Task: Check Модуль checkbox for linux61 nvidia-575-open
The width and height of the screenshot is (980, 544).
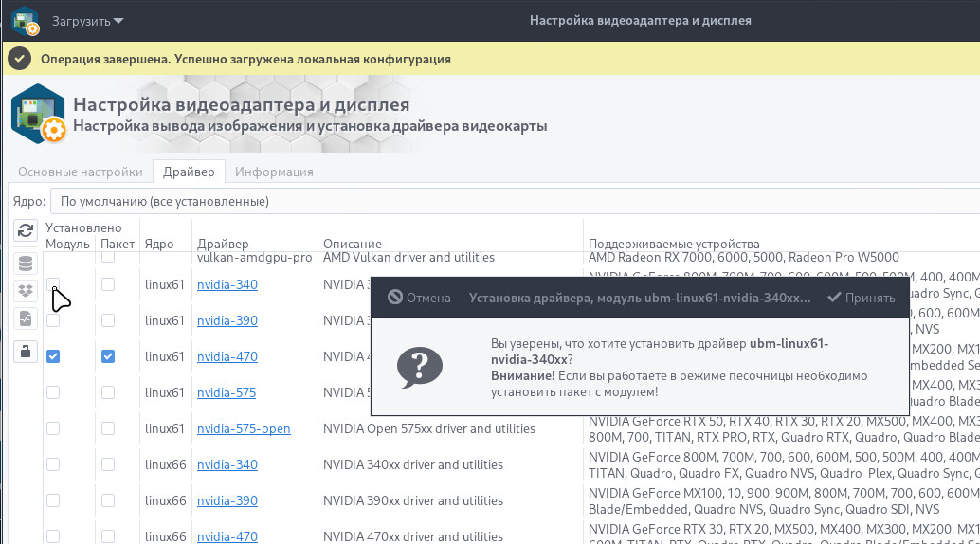Action: 53,428
